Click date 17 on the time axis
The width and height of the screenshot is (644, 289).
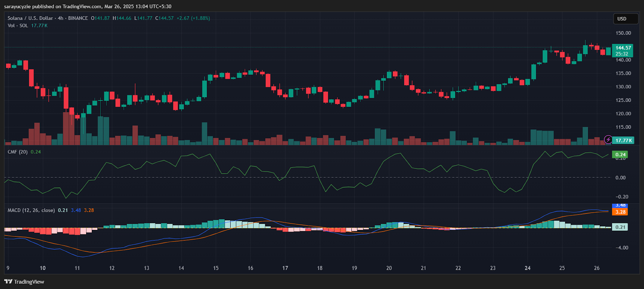click(x=285, y=268)
